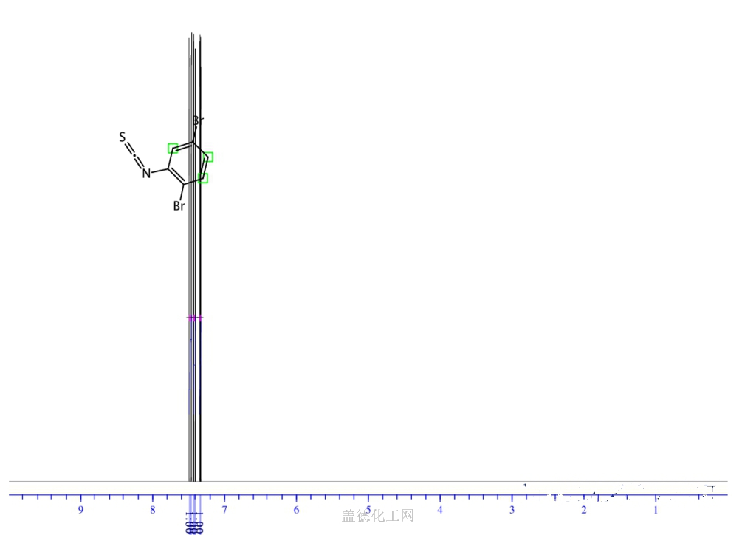
Task: Click the sulfur atom S in the structure
Action: [123, 137]
